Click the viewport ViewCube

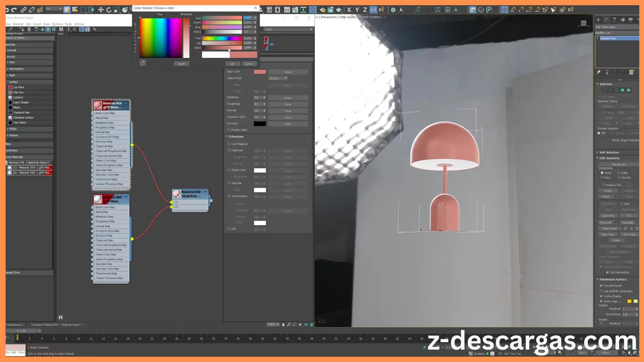[584, 23]
